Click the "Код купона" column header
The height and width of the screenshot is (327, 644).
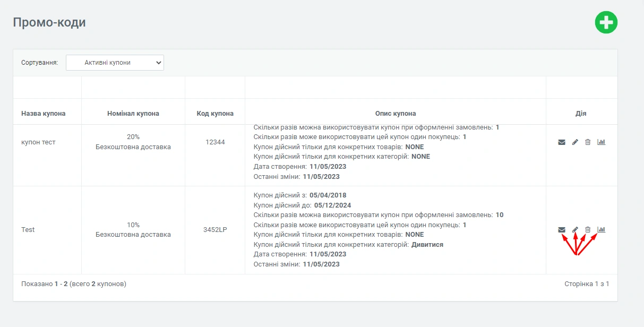pos(215,114)
